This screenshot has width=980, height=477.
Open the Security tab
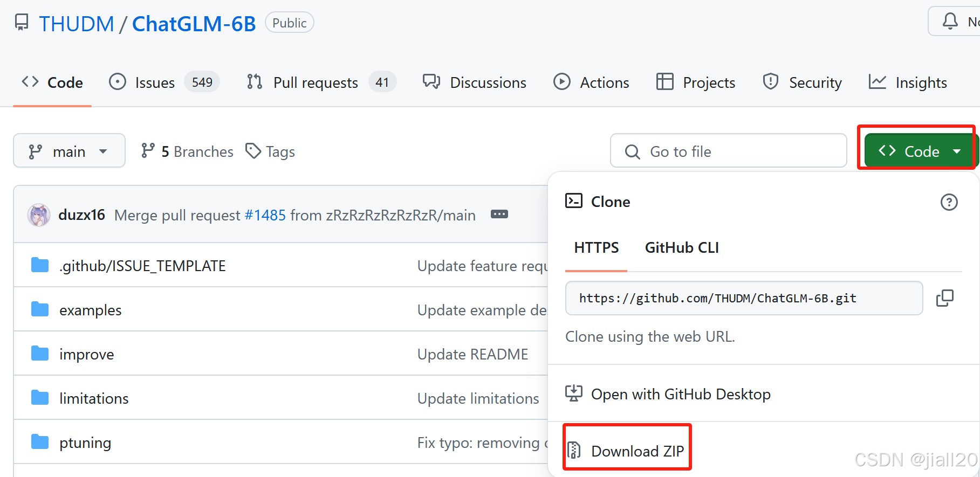pyautogui.click(x=802, y=82)
